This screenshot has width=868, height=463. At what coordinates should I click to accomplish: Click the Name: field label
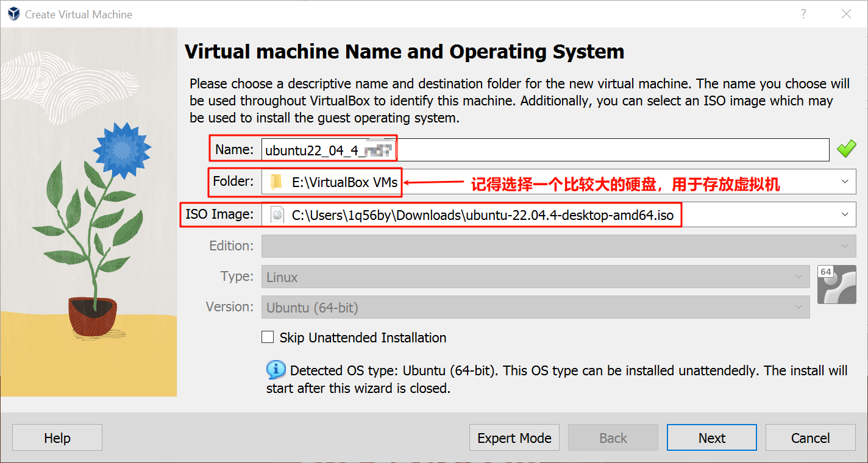234,149
